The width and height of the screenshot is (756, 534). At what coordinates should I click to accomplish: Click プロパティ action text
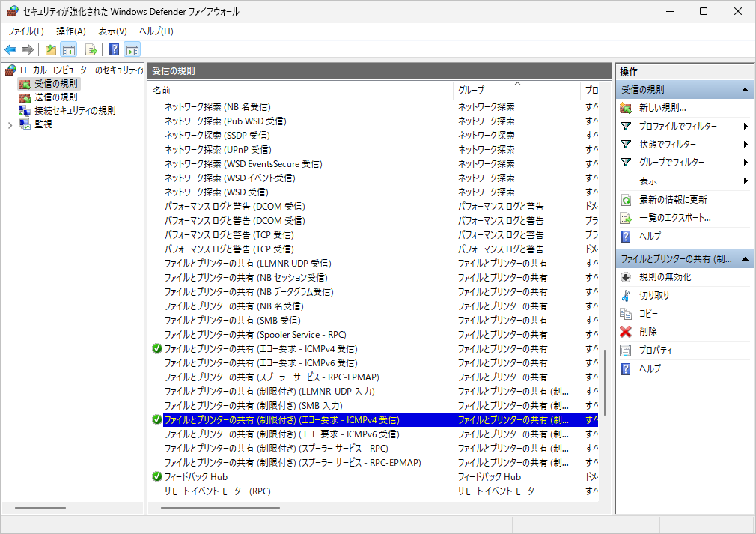(656, 351)
